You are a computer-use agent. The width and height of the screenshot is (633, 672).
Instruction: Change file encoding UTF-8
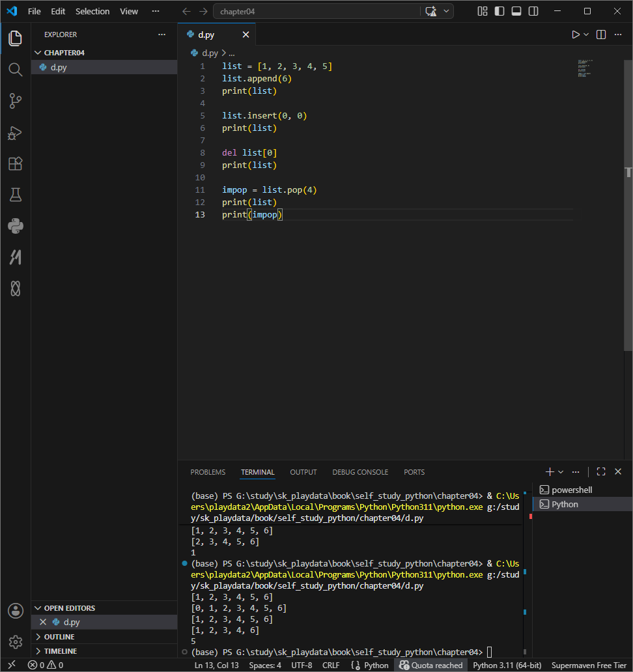tap(302, 665)
